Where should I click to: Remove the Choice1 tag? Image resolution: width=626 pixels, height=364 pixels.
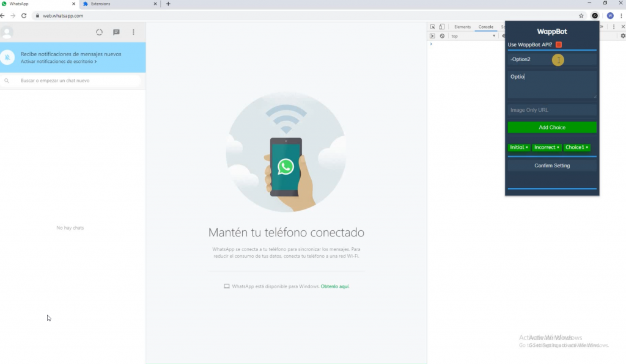click(587, 147)
